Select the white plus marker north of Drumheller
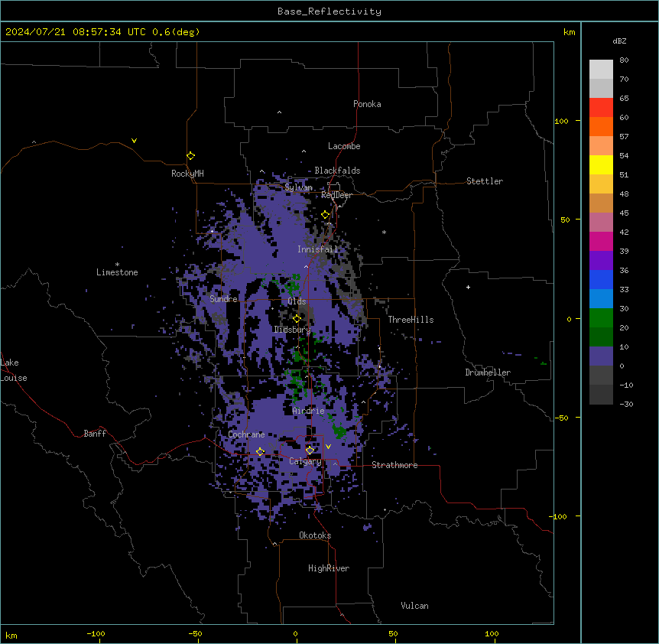This screenshot has height=644, width=659. [468, 287]
